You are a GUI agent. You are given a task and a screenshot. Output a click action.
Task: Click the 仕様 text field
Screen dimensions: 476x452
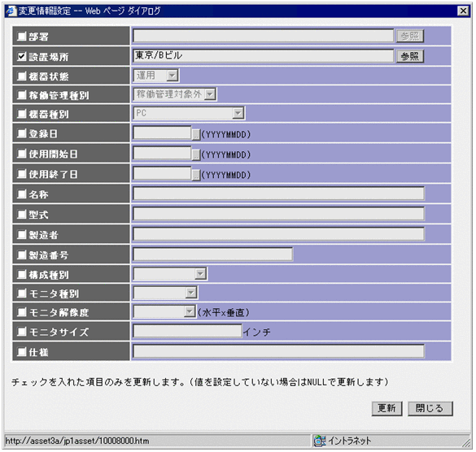(278, 351)
